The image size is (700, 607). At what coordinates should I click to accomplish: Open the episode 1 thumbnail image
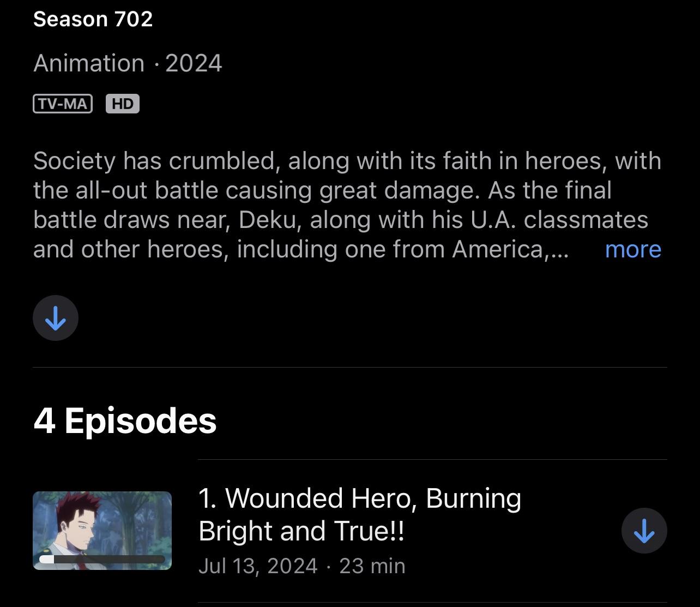pyautogui.click(x=102, y=531)
